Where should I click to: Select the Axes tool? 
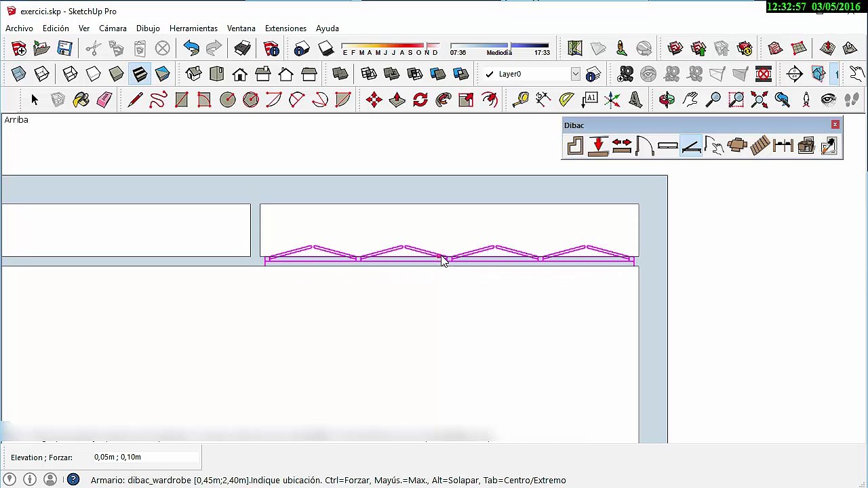coord(612,100)
